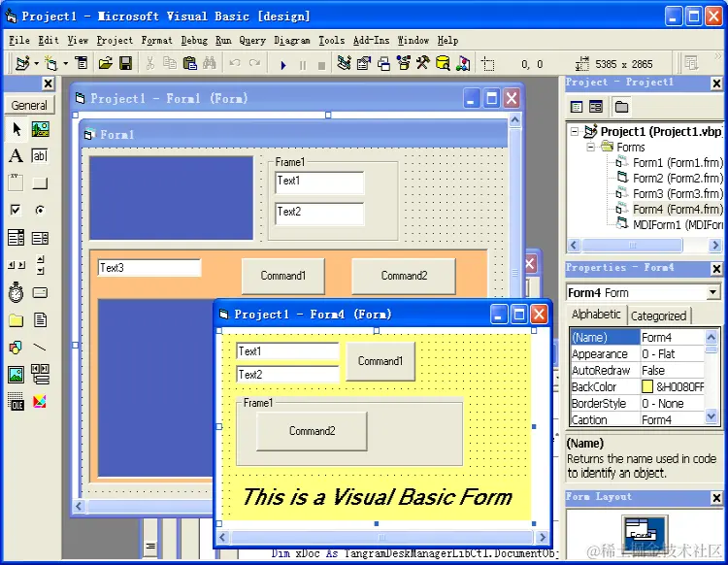Click the Save Project toolbar icon
Image resolution: width=728 pixels, height=565 pixels.
tap(126, 63)
